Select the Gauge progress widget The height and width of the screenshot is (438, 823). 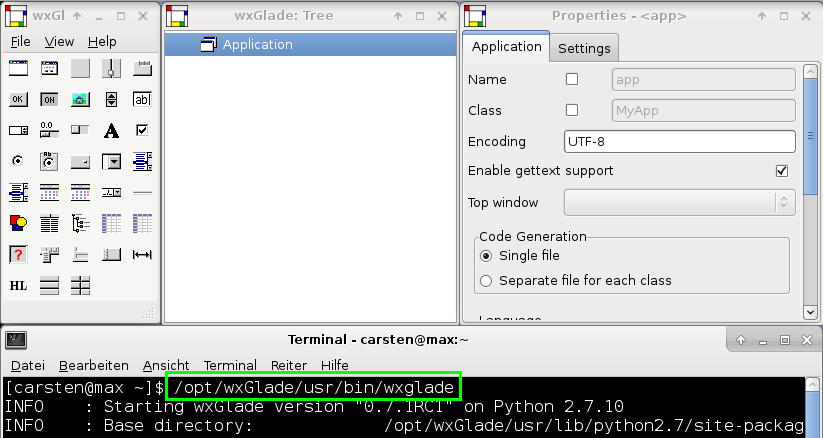(80, 130)
